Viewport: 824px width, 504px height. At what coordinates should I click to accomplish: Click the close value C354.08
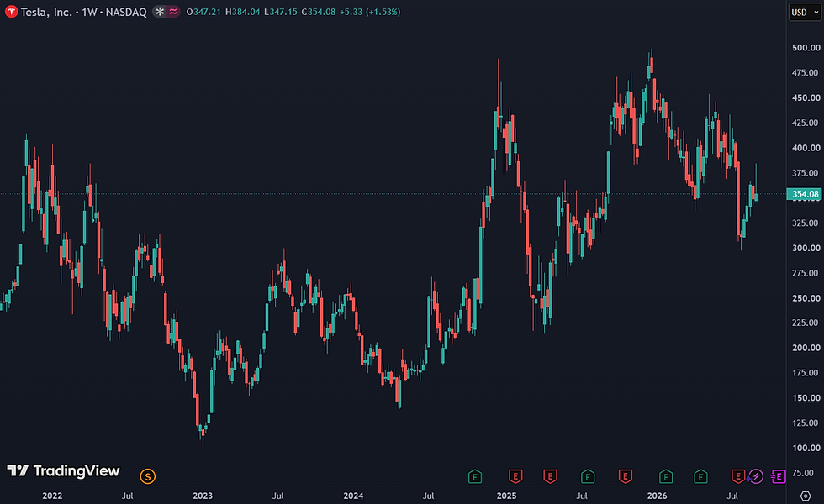pos(318,12)
